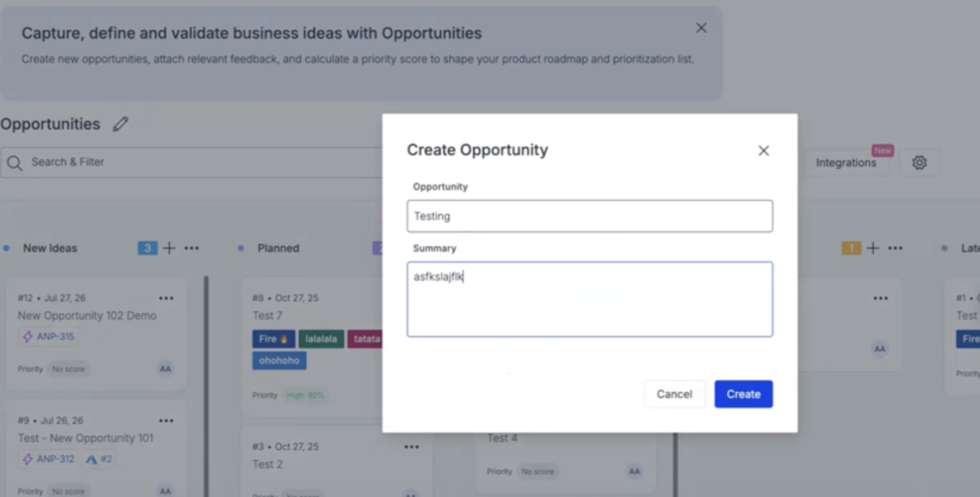Screen dimensions: 980x497
Task: Focus the Opportunity name field containing Testing
Action: tap(590, 216)
